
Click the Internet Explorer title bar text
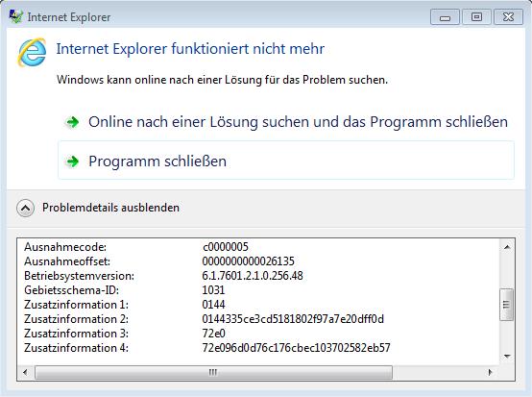69,17
